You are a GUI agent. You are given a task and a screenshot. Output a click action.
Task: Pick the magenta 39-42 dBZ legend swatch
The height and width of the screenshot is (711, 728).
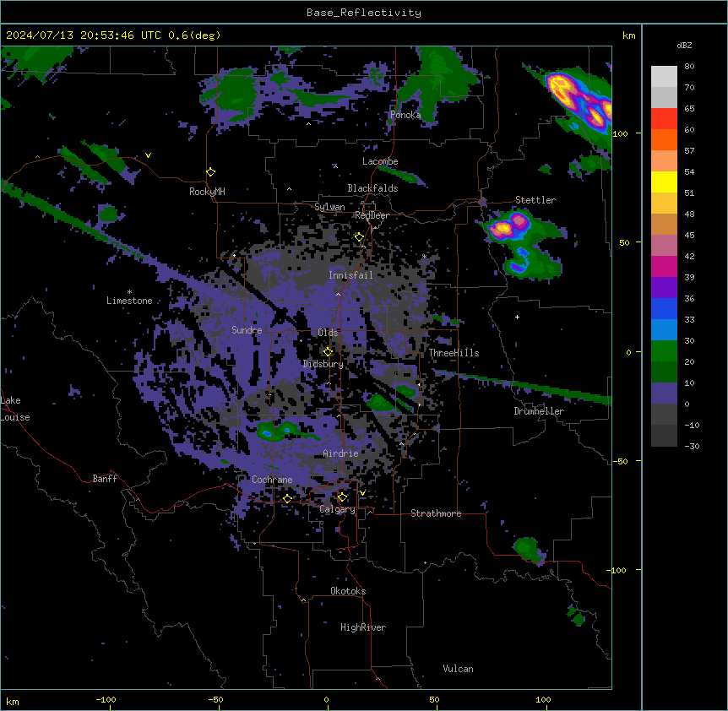click(x=664, y=266)
